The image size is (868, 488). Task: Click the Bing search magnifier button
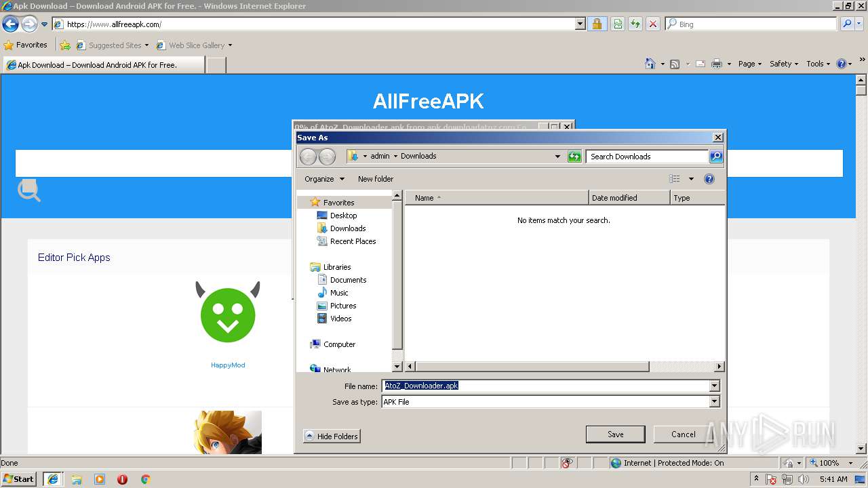coord(847,24)
